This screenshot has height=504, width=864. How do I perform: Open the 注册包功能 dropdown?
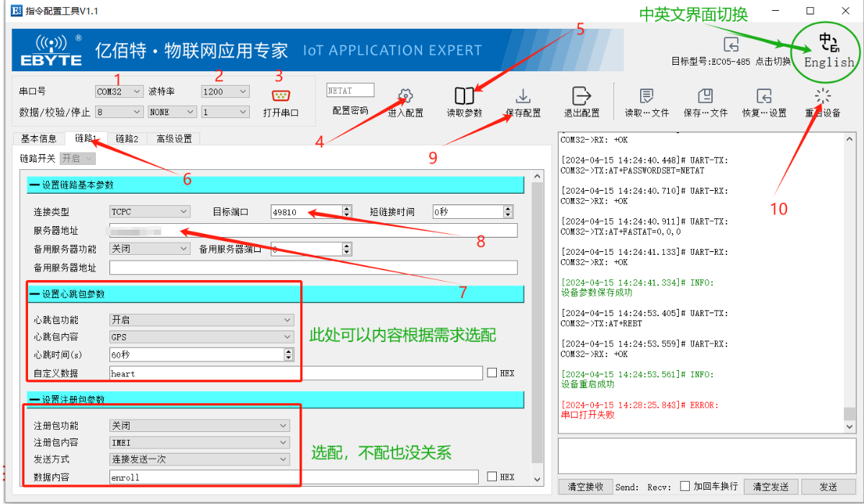pos(199,426)
